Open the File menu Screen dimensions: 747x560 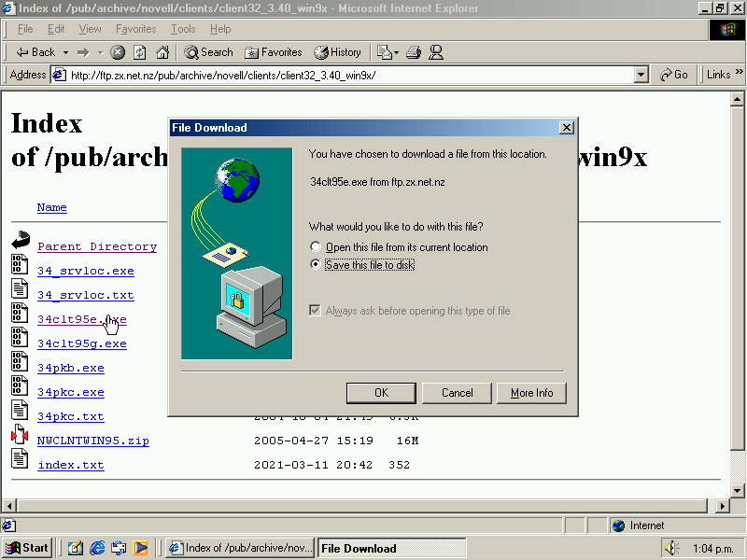(25, 29)
